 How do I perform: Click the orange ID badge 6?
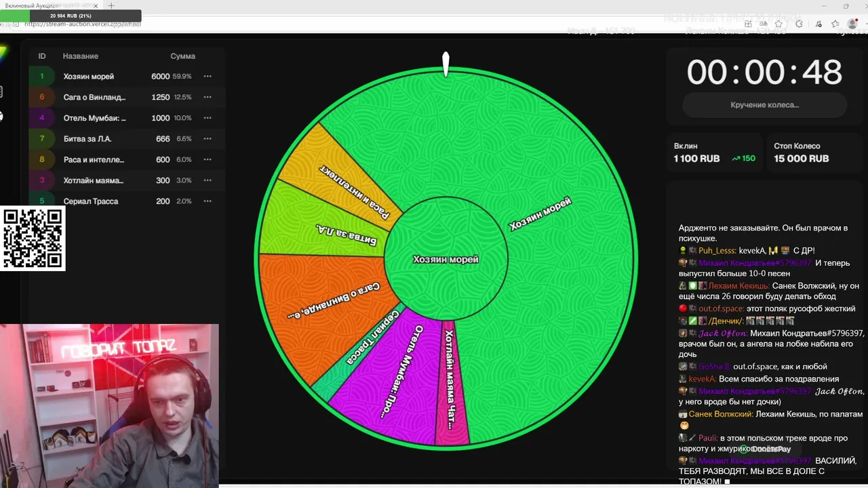tap(42, 97)
